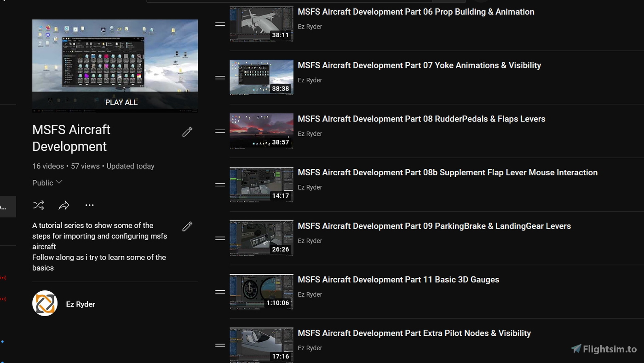This screenshot has height=363, width=644.
Task: Grab the drag handle beside Part 11
Action: [x=220, y=291]
